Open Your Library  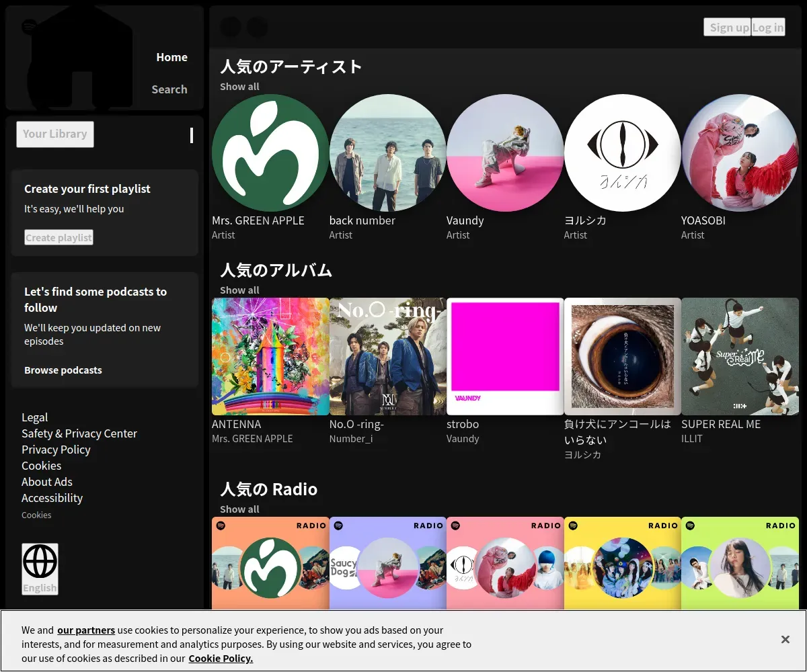(x=55, y=134)
